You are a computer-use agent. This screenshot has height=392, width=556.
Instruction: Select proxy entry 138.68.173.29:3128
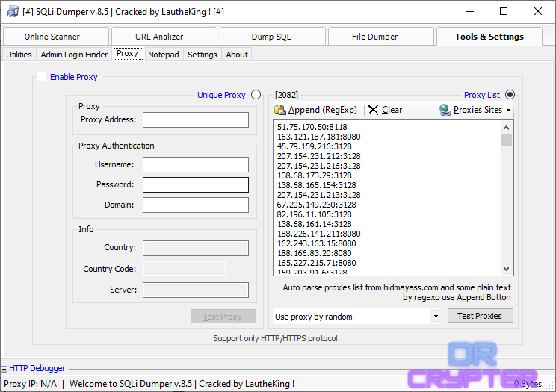point(314,175)
